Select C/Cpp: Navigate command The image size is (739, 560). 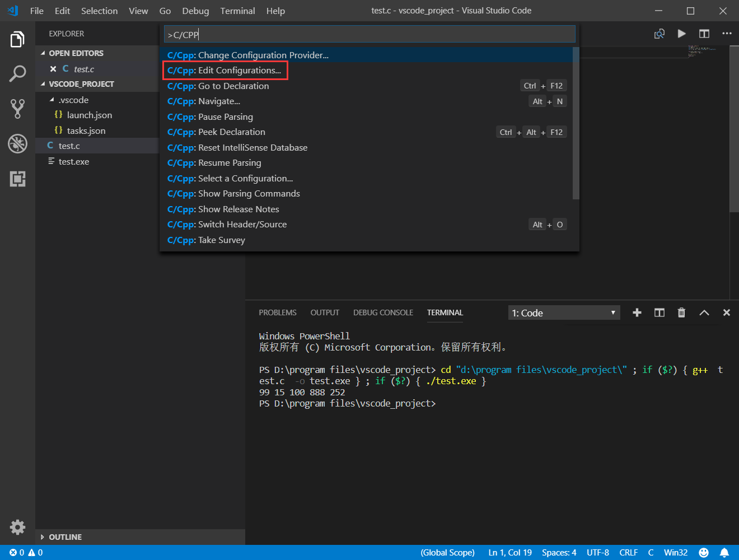(x=366, y=101)
